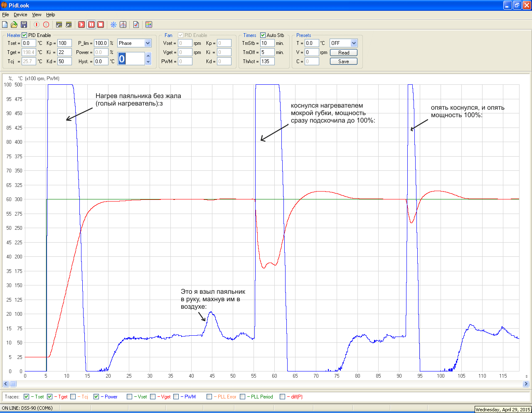532x413 pixels.
Task: Expand the presets OFF dropdown
Action: click(x=354, y=43)
